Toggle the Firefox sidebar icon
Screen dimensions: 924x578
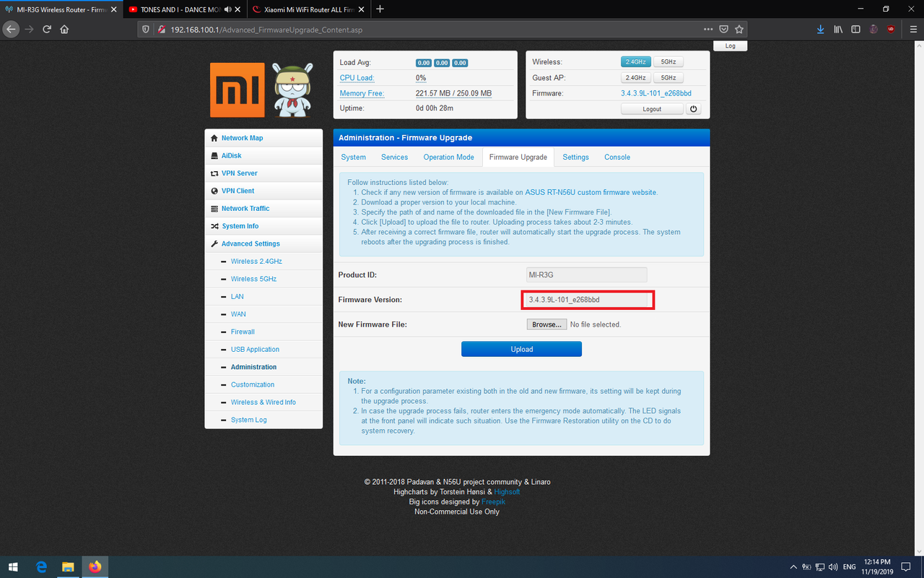click(x=855, y=30)
